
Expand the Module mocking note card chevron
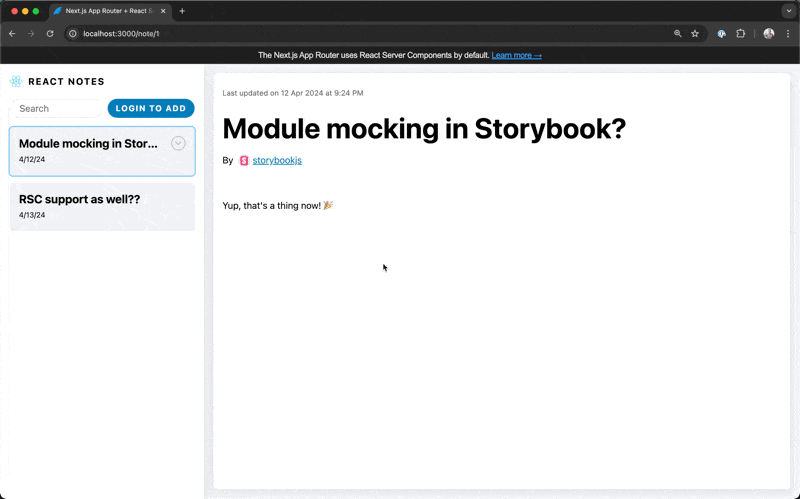point(178,143)
